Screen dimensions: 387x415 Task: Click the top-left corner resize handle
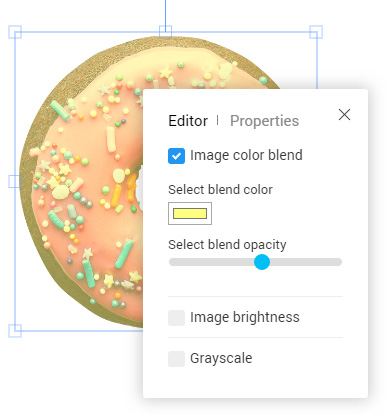[x=15, y=32]
